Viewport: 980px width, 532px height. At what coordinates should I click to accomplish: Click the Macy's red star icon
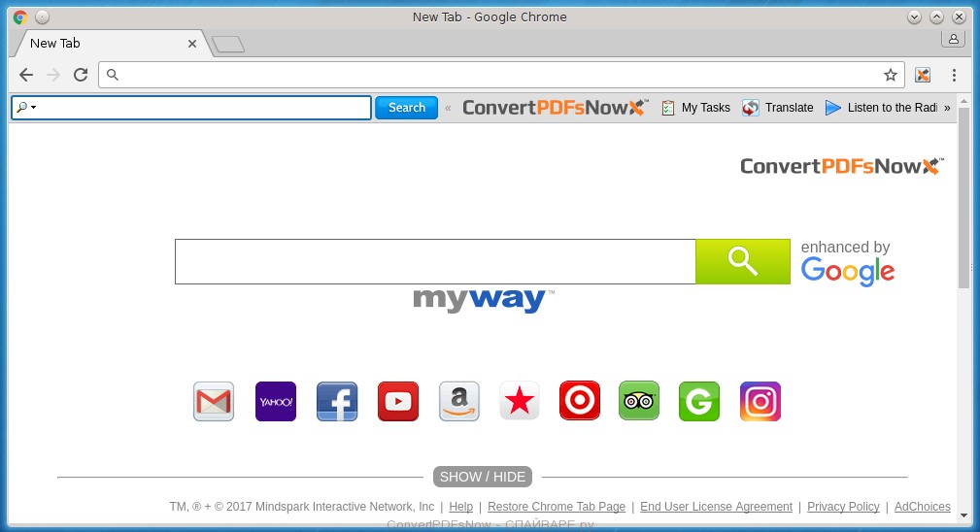click(x=520, y=401)
